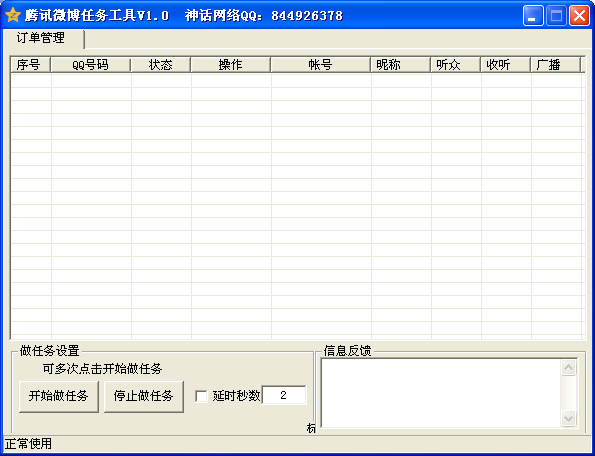Image resolution: width=595 pixels, height=456 pixels.
Task: Stop tasks with 停止做任务 button
Action: tap(144, 396)
